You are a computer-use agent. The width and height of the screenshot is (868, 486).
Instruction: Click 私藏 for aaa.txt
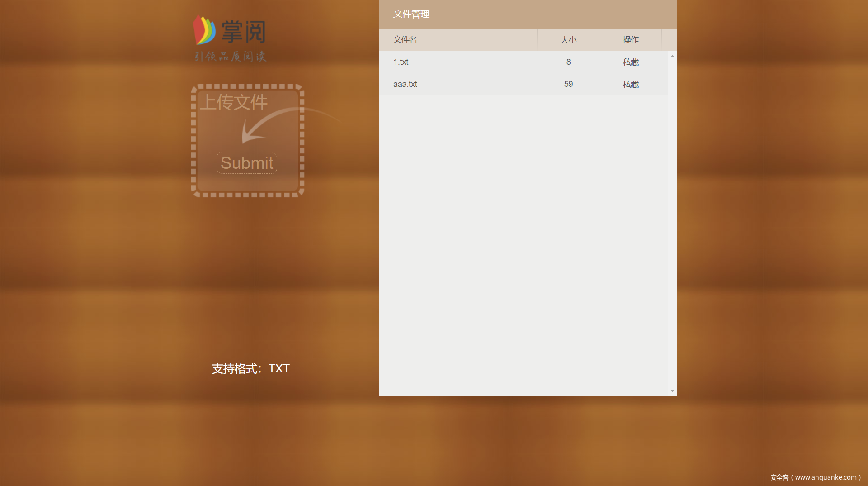630,84
